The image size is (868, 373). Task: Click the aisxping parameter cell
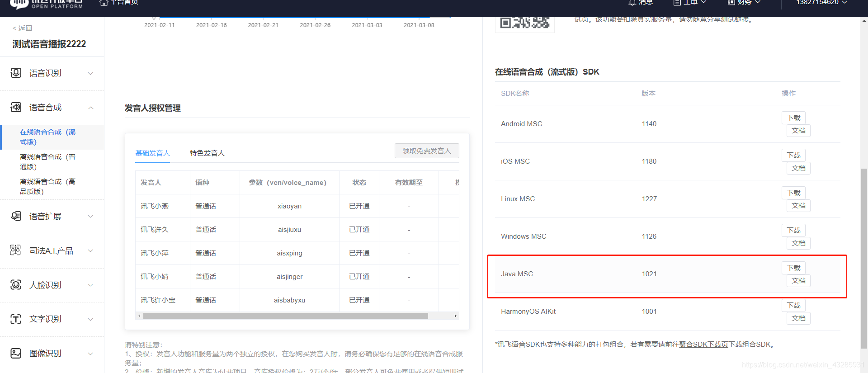(x=289, y=253)
